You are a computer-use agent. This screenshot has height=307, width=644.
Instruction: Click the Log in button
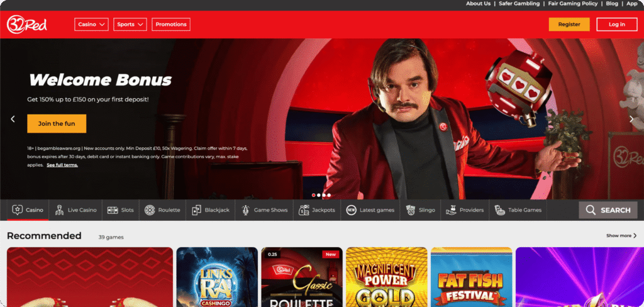pos(617,25)
